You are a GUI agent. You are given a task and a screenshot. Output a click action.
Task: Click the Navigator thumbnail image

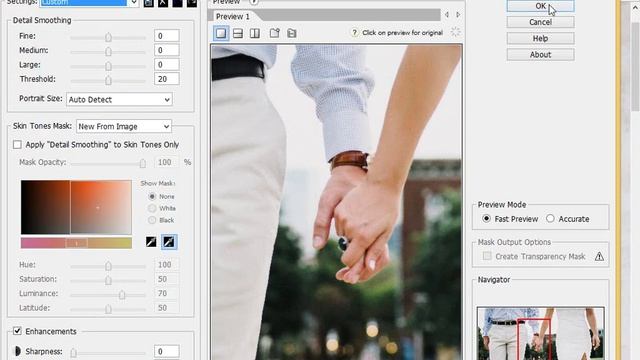[540, 333]
